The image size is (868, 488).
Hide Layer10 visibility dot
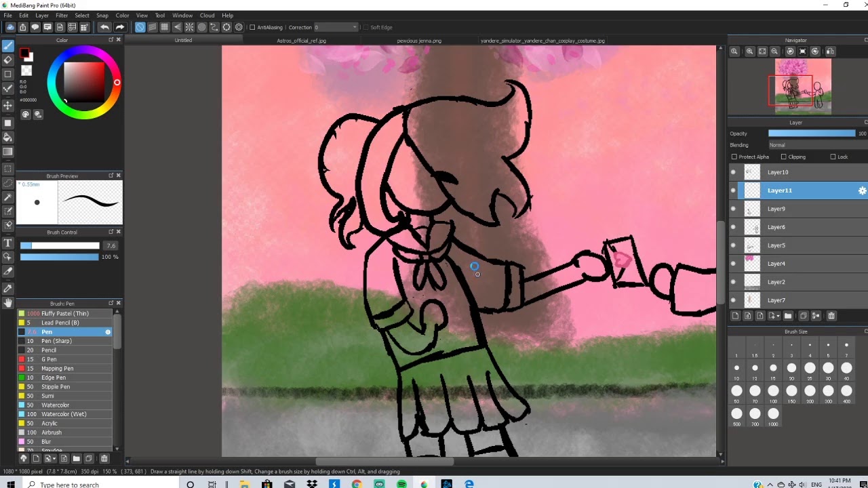pyautogui.click(x=733, y=172)
